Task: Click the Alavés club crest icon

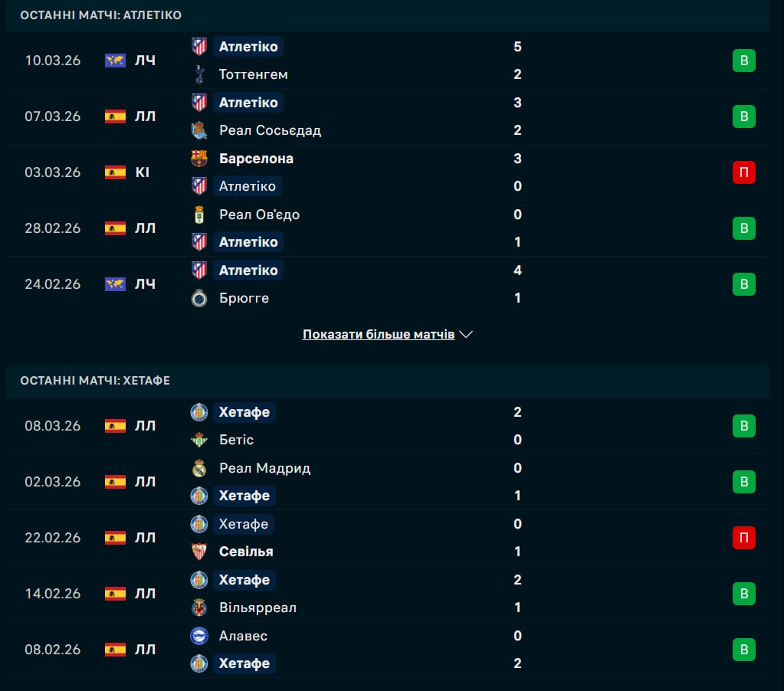Action: click(x=199, y=636)
